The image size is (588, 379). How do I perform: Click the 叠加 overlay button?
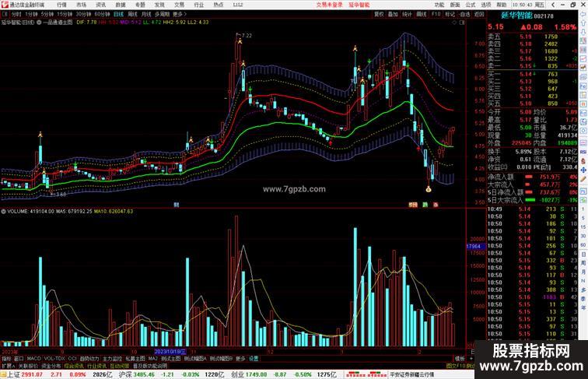click(x=393, y=14)
